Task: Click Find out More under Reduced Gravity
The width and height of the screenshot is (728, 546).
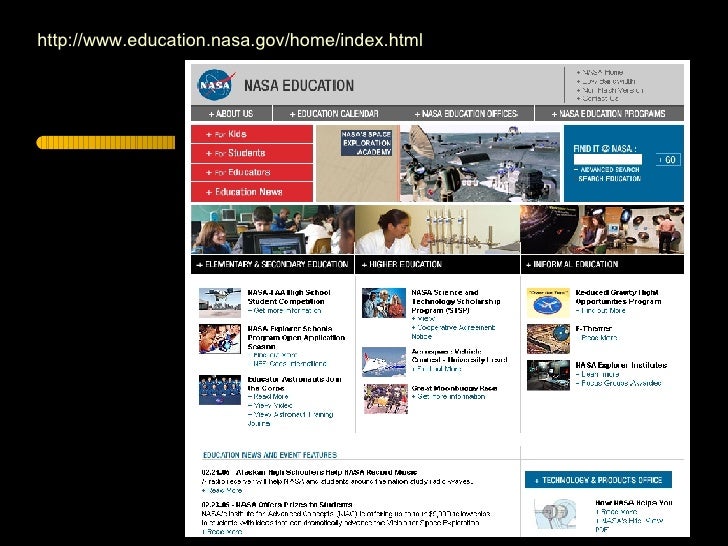Action: point(600,311)
